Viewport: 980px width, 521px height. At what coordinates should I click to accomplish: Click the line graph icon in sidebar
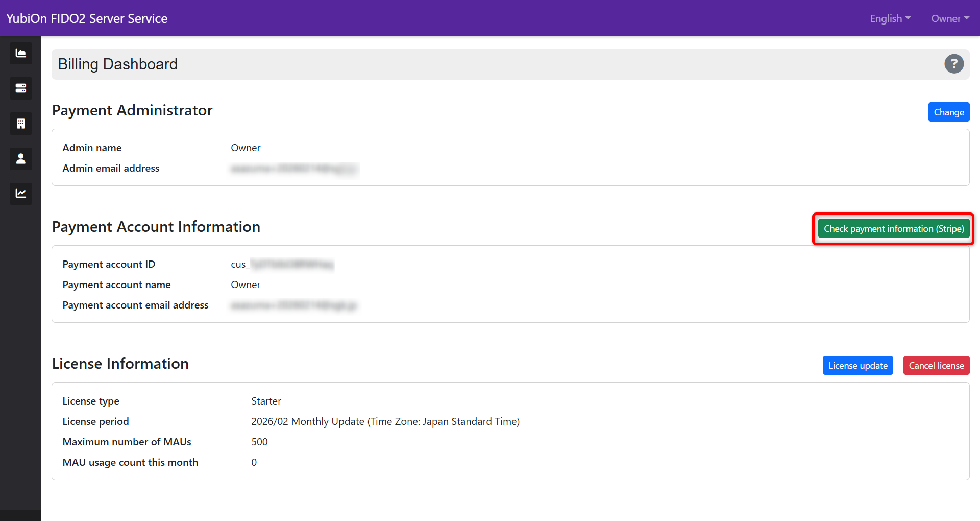pyautogui.click(x=20, y=194)
